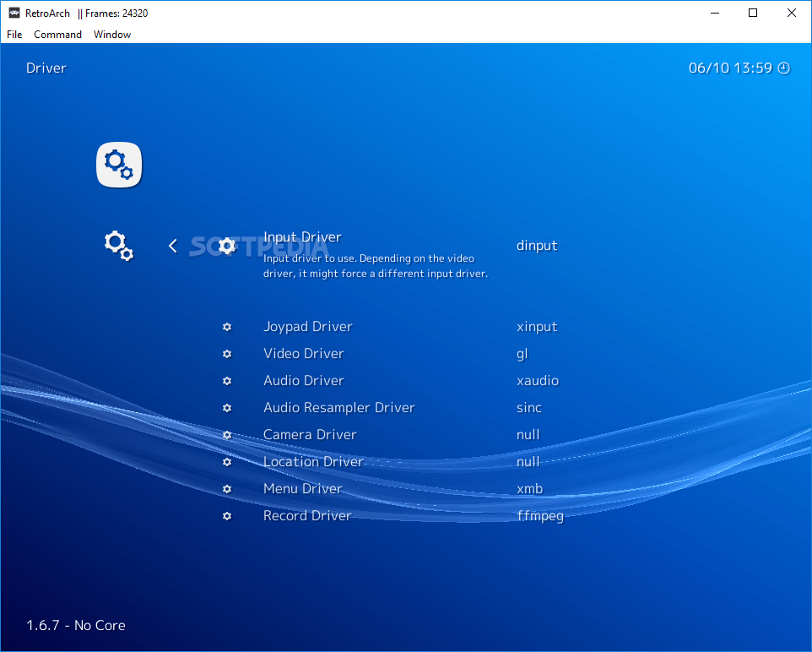812x652 pixels.
Task: Select the Audio Driver entry
Action: [x=304, y=380]
